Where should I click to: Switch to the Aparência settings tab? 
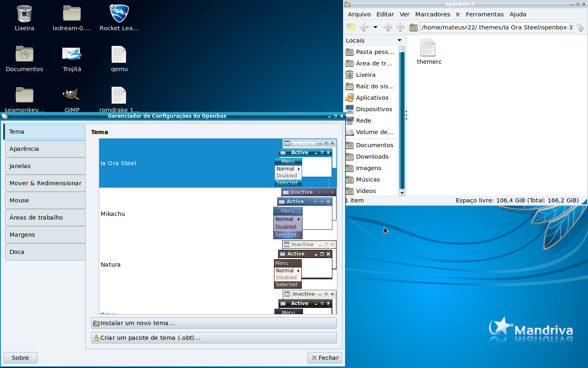click(45, 149)
